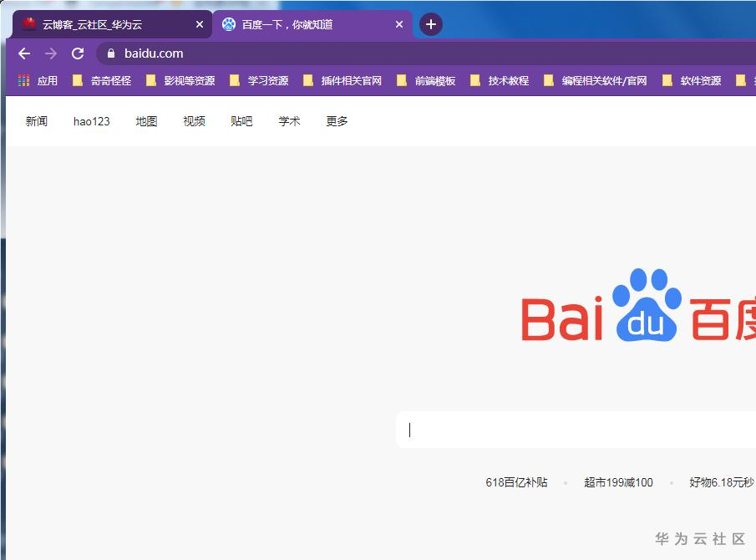756x560 pixels.
Task: Open the 地图 link
Action: click(x=146, y=121)
